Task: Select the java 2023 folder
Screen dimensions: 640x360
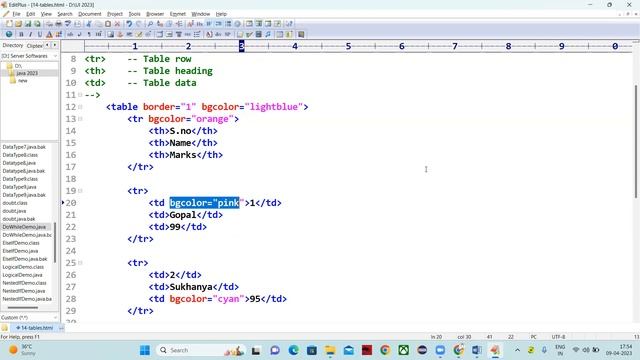Action: 27,73
